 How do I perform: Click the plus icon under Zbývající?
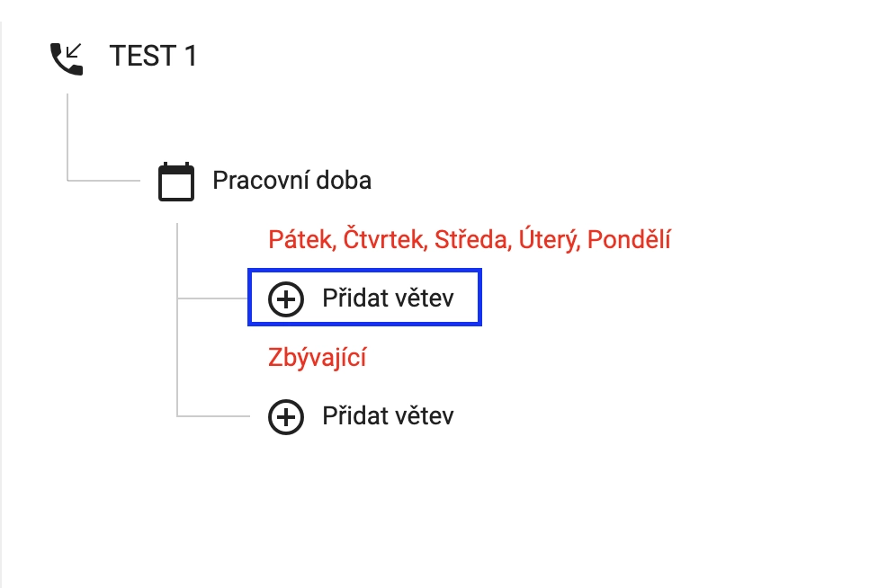click(x=285, y=416)
